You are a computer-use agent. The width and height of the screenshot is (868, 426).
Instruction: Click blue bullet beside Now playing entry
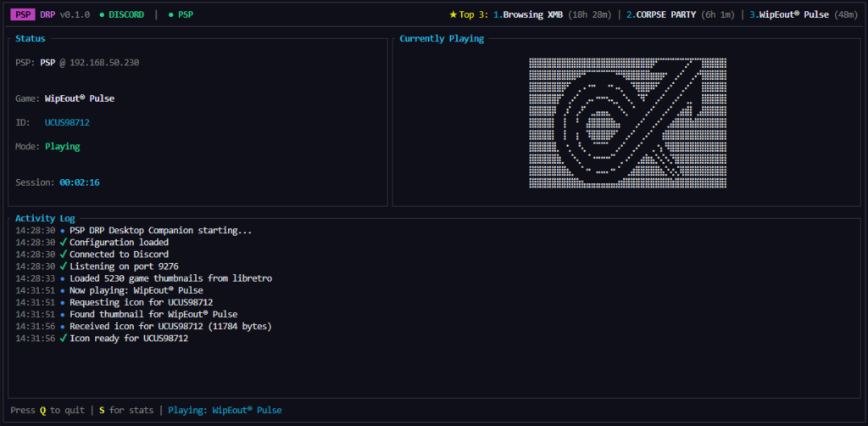[63, 290]
